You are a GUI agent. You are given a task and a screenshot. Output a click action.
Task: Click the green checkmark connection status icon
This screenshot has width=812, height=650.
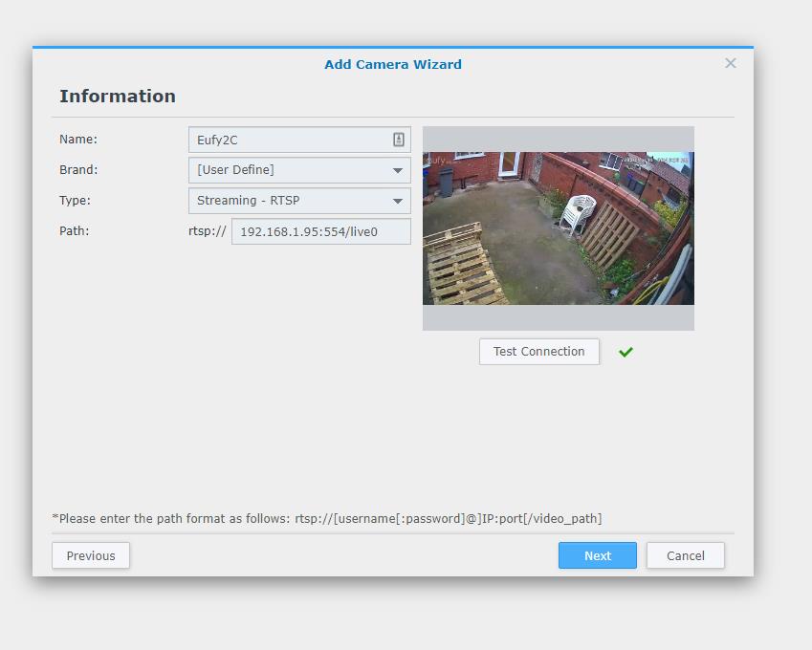pos(625,352)
